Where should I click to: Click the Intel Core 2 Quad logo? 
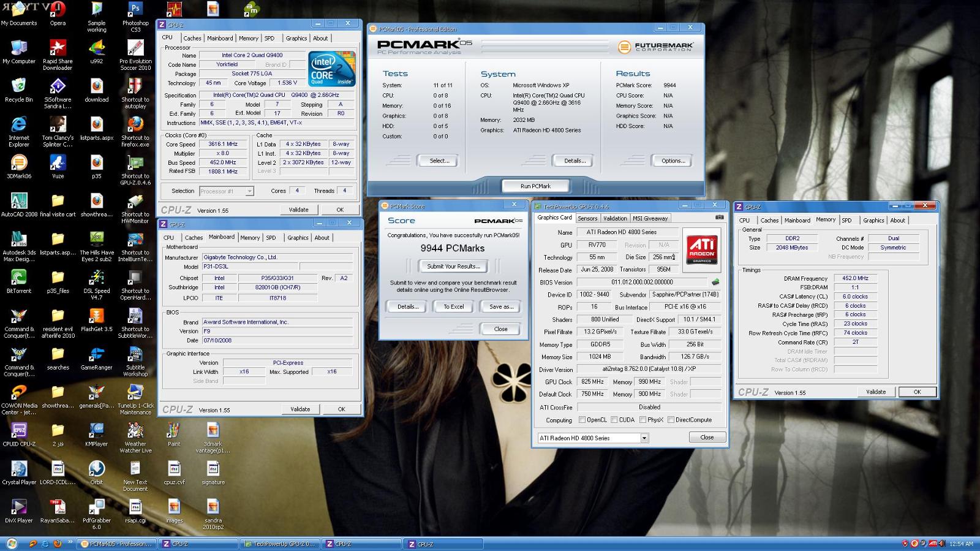pyautogui.click(x=331, y=68)
